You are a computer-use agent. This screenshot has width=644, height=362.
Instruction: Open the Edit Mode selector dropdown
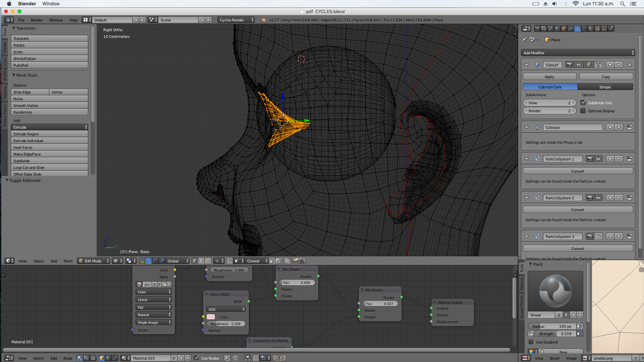pyautogui.click(x=94, y=261)
